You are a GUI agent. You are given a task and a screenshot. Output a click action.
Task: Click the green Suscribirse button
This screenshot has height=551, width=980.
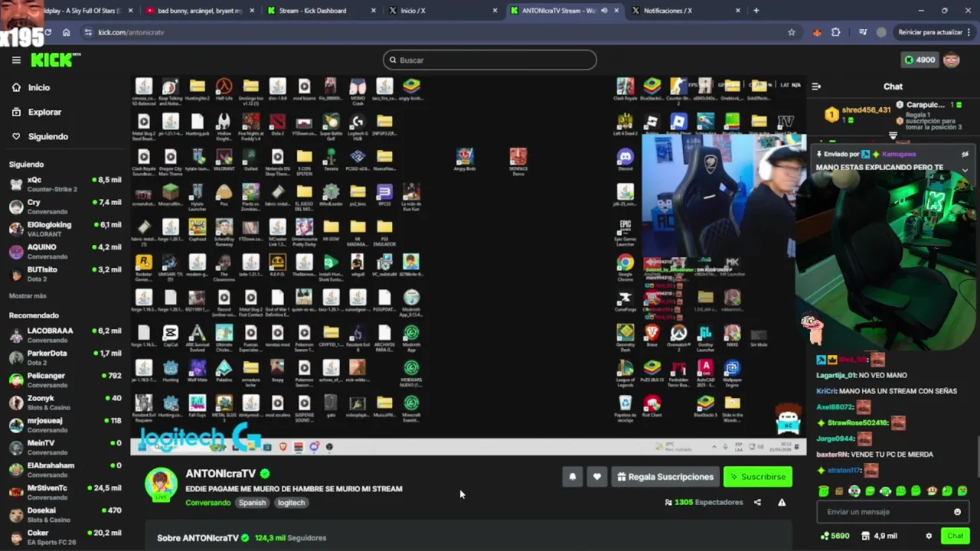click(758, 477)
